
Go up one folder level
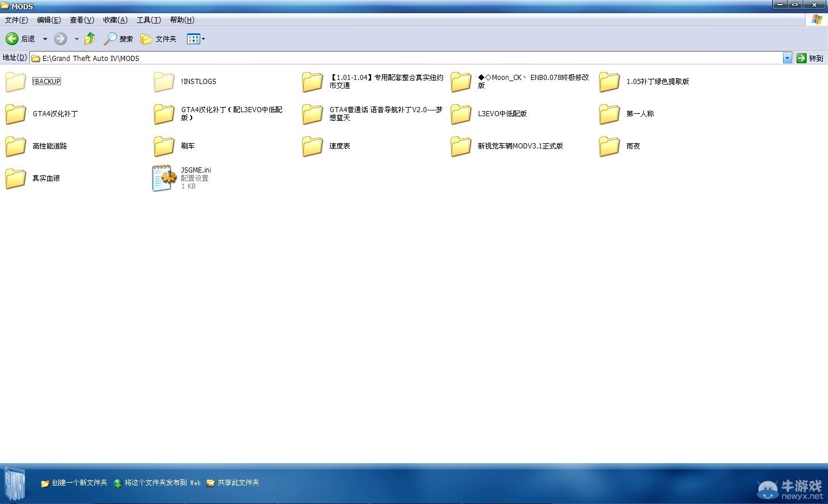[90, 39]
